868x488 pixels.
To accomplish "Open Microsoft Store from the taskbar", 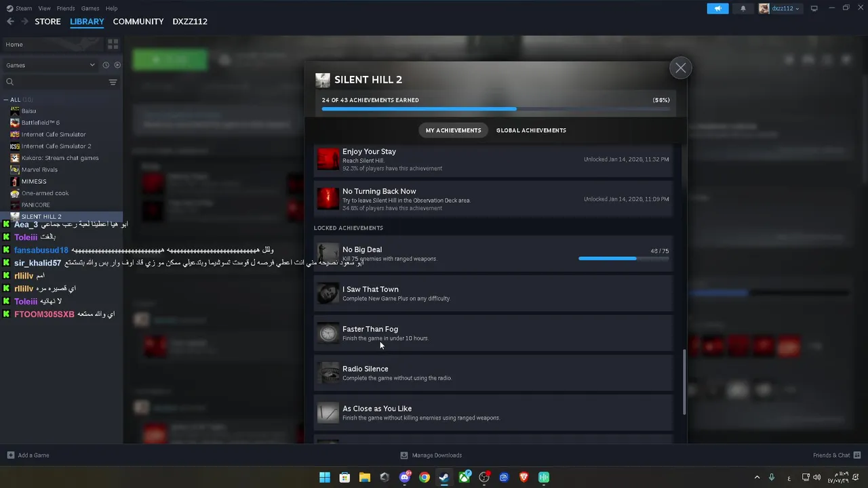I will [344, 477].
